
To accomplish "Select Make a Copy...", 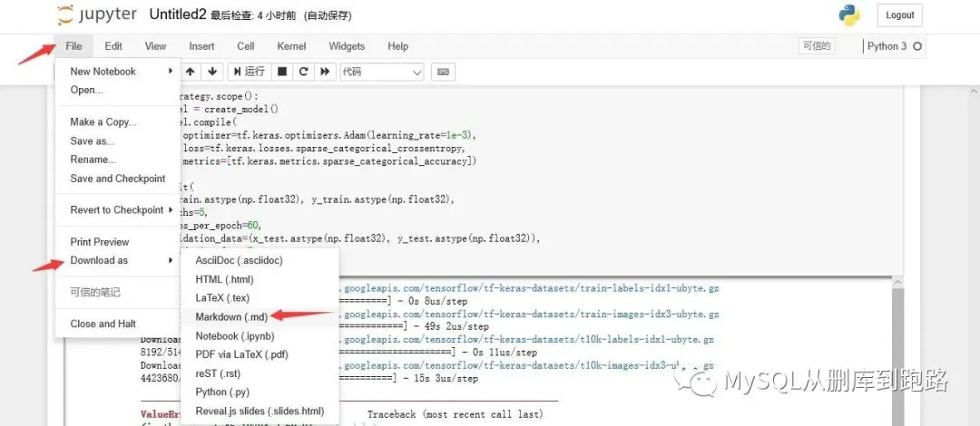I will (x=118, y=122).
